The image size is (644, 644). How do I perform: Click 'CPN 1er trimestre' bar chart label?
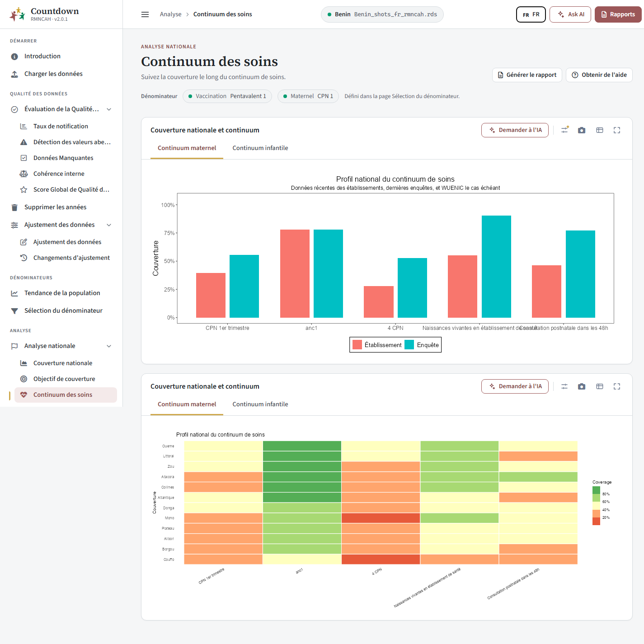(227, 328)
